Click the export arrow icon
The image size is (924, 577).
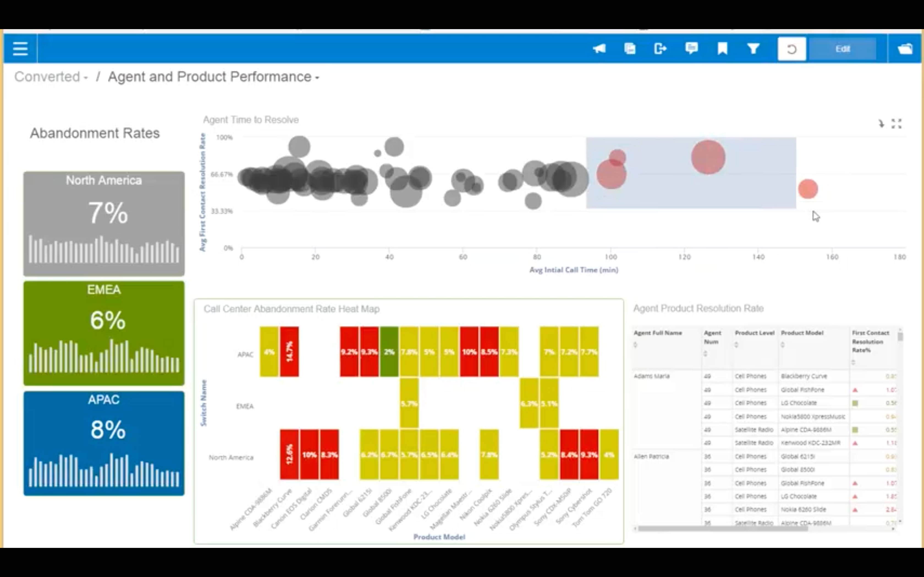[x=660, y=49]
